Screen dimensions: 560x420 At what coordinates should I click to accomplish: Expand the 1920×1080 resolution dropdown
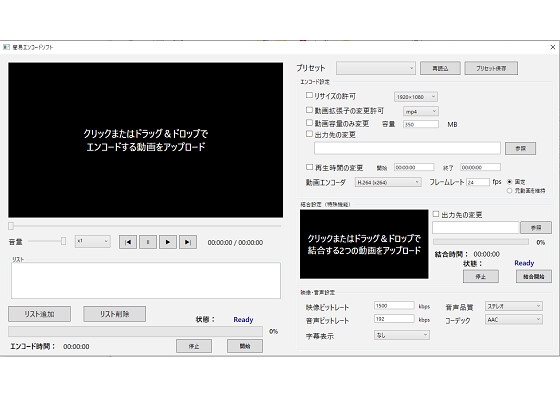click(416, 97)
